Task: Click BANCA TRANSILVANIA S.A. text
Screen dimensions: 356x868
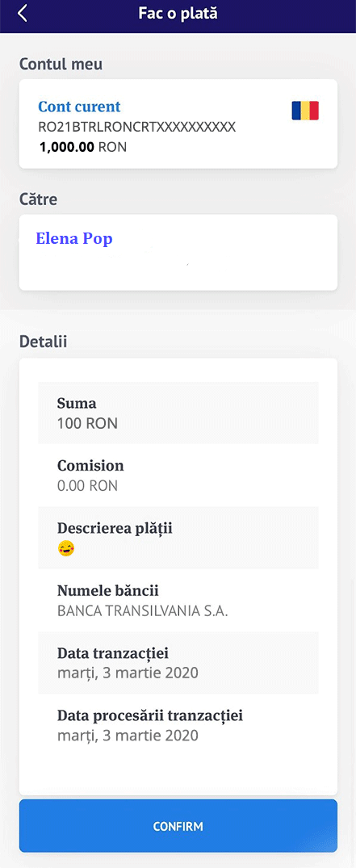Action: tap(143, 612)
